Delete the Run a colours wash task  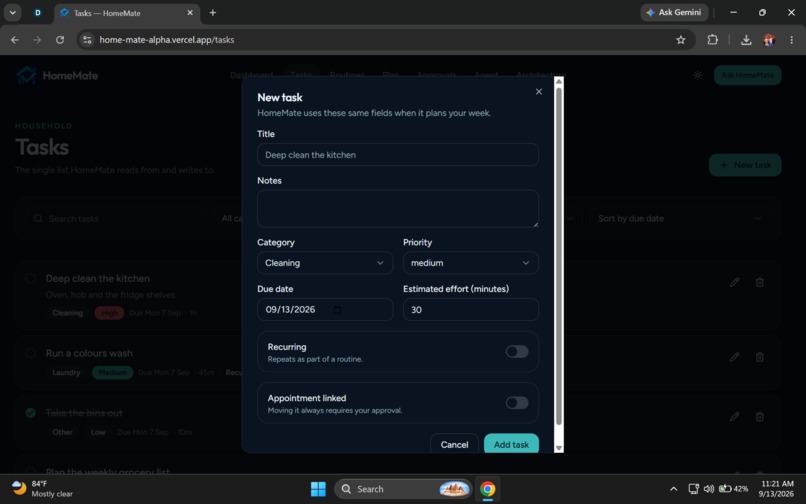(x=759, y=356)
